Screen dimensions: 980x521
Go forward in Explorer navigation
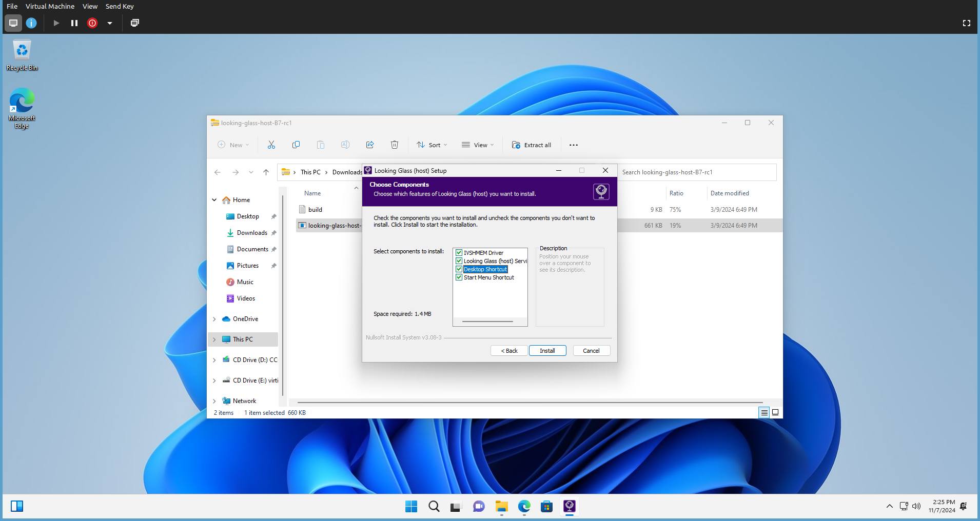(x=236, y=172)
